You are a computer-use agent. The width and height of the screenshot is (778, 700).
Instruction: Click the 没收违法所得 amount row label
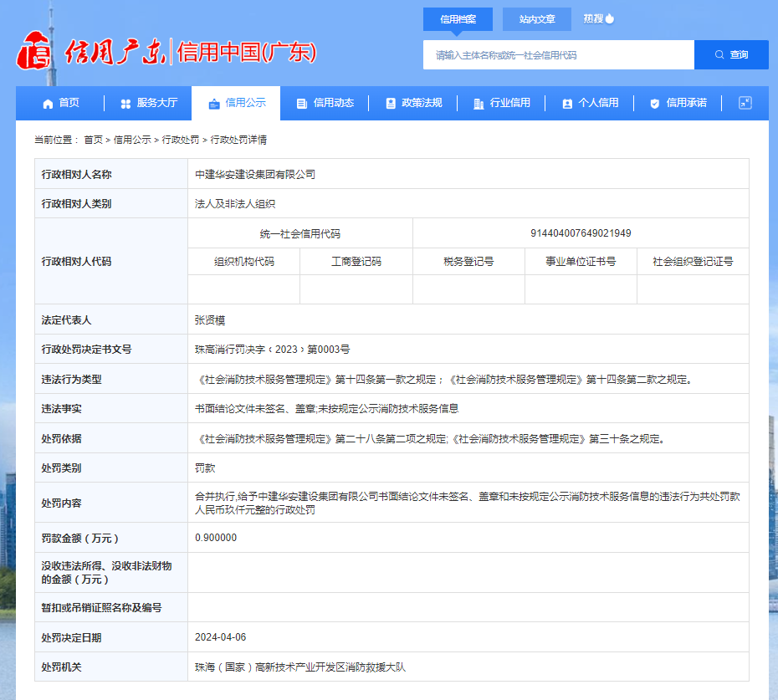[106, 573]
